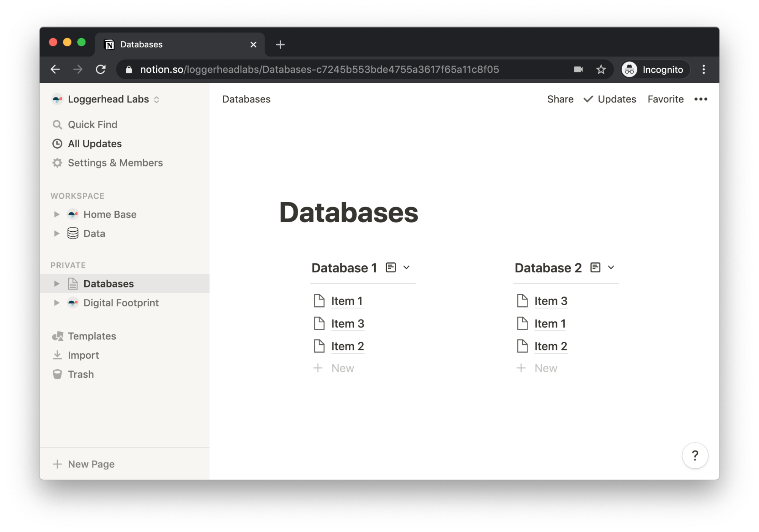Click the Favorite button
Screen dimensions: 759x532
pyautogui.click(x=665, y=99)
